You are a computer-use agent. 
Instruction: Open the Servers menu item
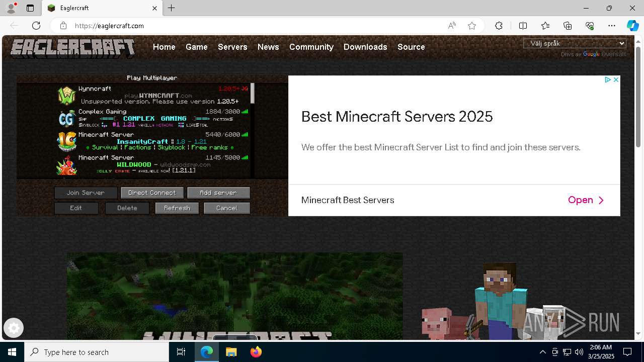(x=232, y=47)
